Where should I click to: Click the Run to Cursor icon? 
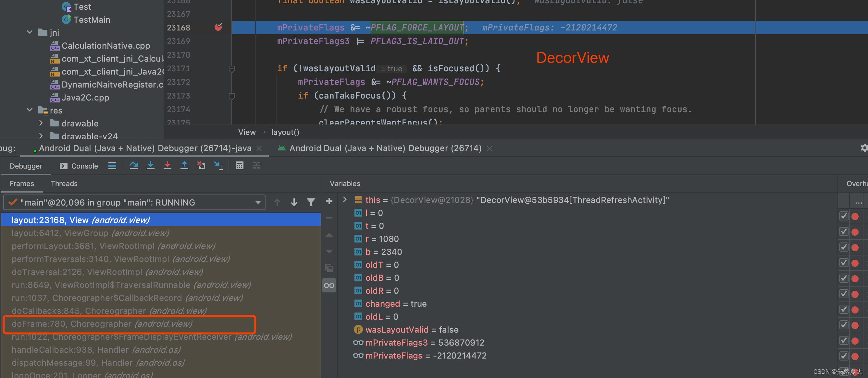click(x=218, y=166)
